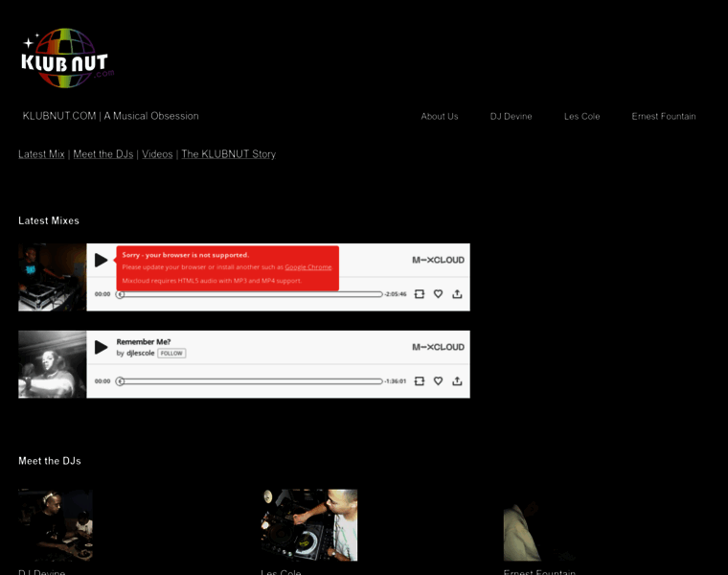Open the Les Cole menu item
Screen dimensions: 728x575
pyautogui.click(x=581, y=117)
